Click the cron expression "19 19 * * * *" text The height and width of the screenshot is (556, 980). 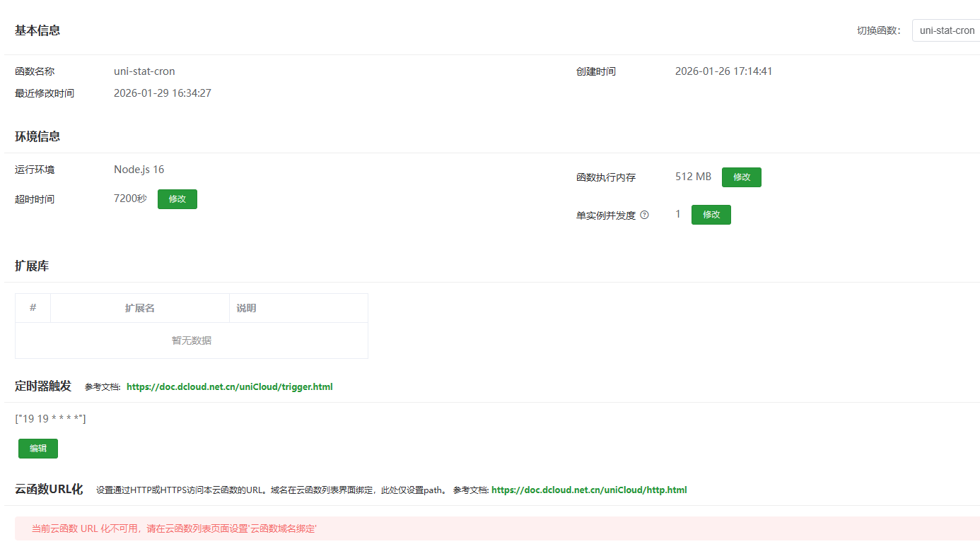point(50,419)
